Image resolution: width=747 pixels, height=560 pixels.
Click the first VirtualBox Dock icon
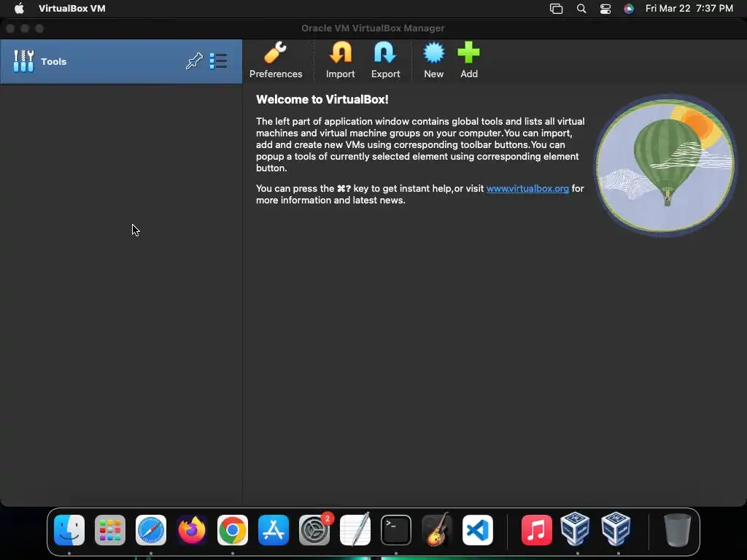575,529
